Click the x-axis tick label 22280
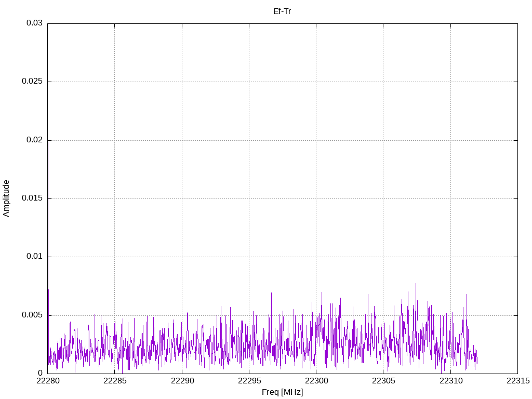 tap(48, 381)
